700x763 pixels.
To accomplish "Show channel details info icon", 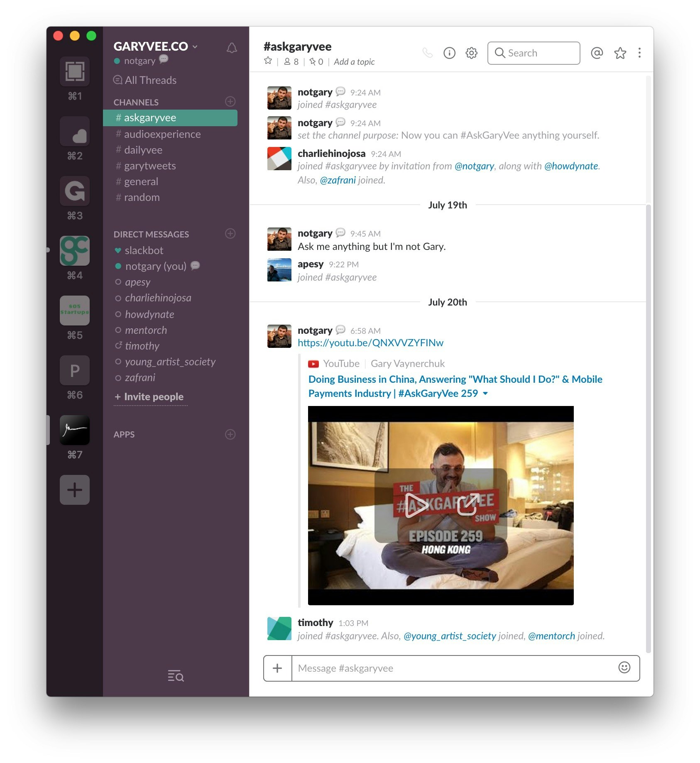I will [x=449, y=53].
